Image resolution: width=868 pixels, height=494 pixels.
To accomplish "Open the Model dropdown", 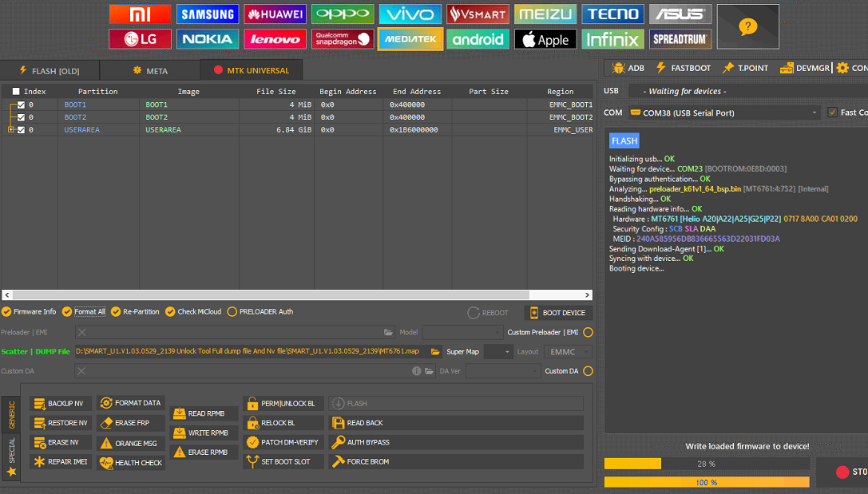I will (x=462, y=333).
